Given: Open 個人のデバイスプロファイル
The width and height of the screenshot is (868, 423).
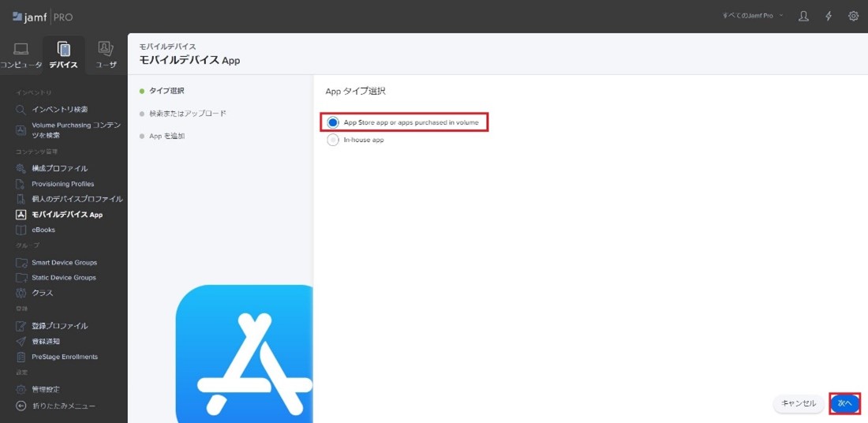Looking at the screenshot, I should 77,199.
